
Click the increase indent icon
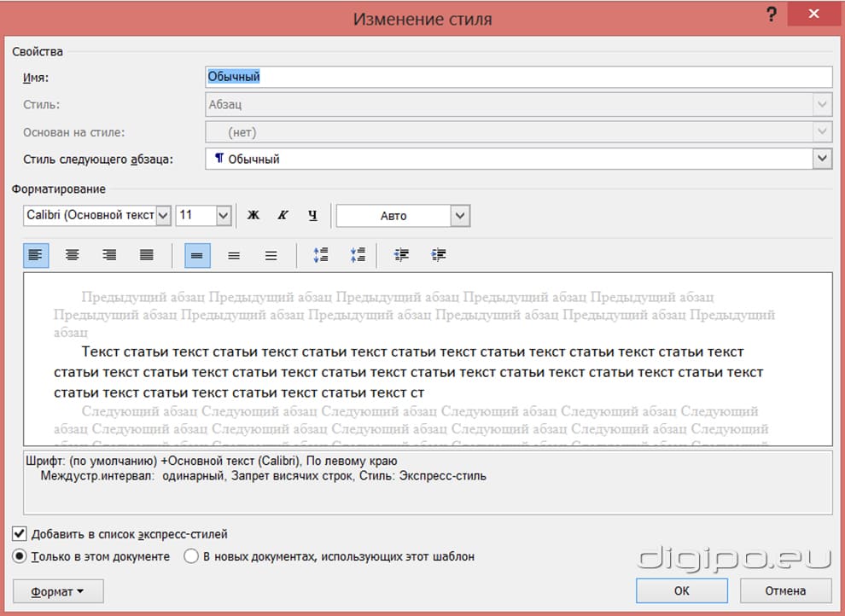tap(439, 255)
